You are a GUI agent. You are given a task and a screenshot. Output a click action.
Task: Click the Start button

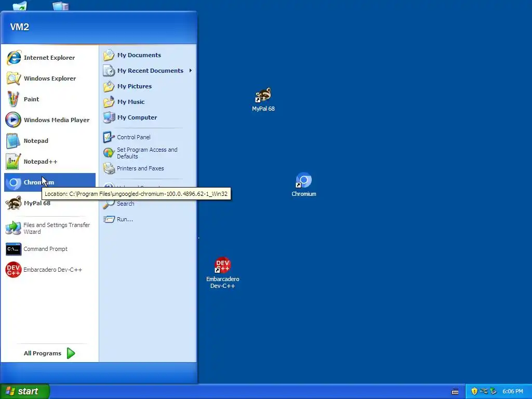(x=25, y=391)
